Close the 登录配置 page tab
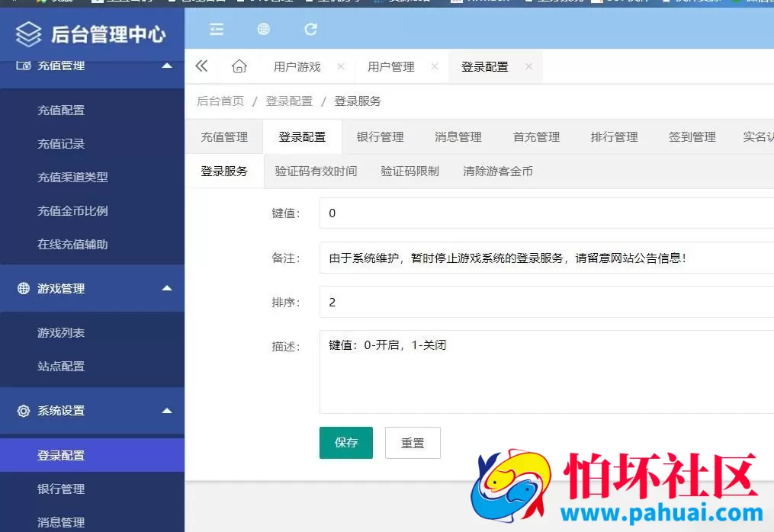774x532 pixels. [x=528, y=66]
